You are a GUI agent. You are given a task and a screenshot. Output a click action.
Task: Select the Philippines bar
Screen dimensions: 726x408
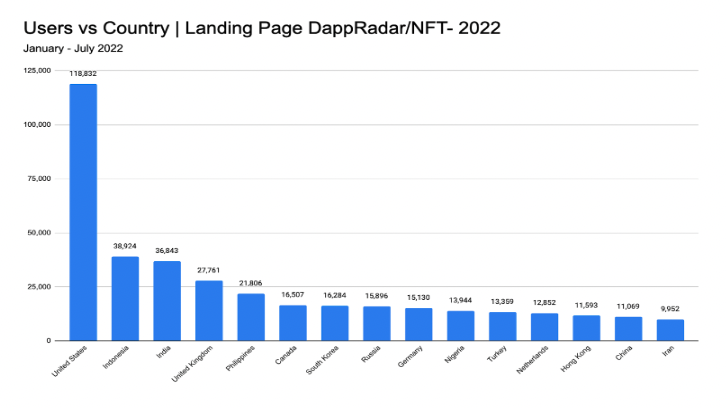(251, 317)
